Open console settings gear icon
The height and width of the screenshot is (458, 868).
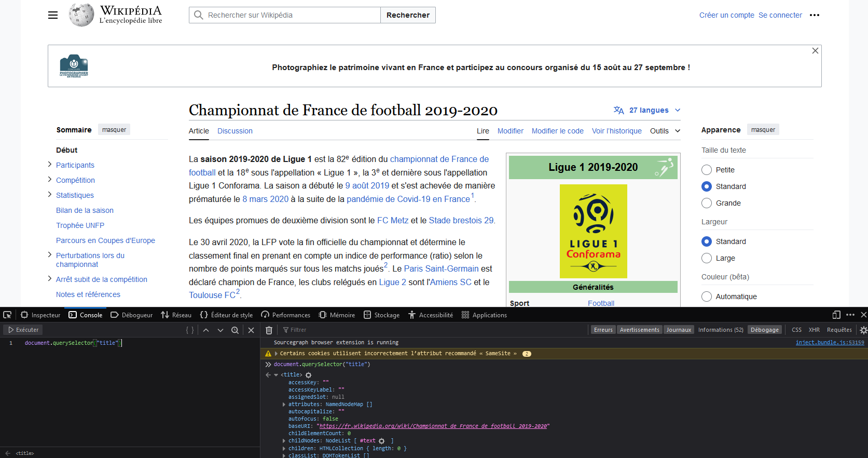tap(863, 330)
